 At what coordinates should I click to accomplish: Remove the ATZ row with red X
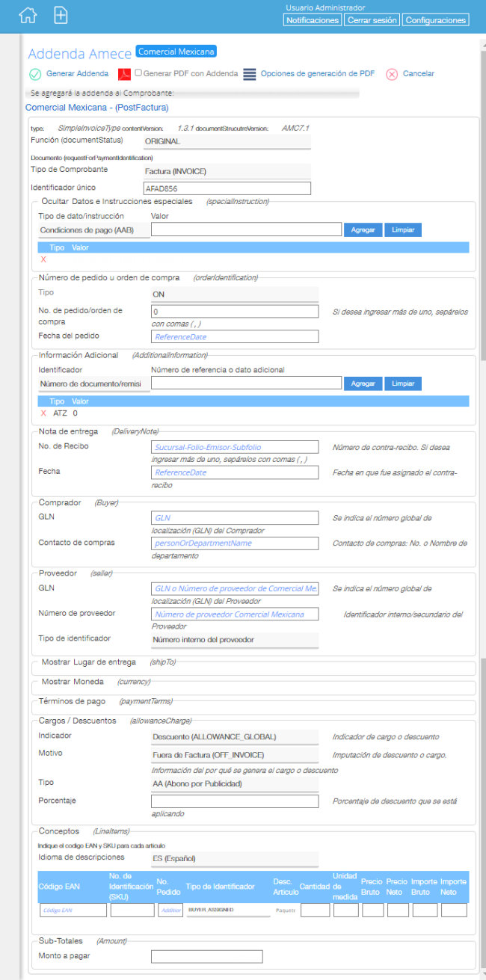coord(43,413)
